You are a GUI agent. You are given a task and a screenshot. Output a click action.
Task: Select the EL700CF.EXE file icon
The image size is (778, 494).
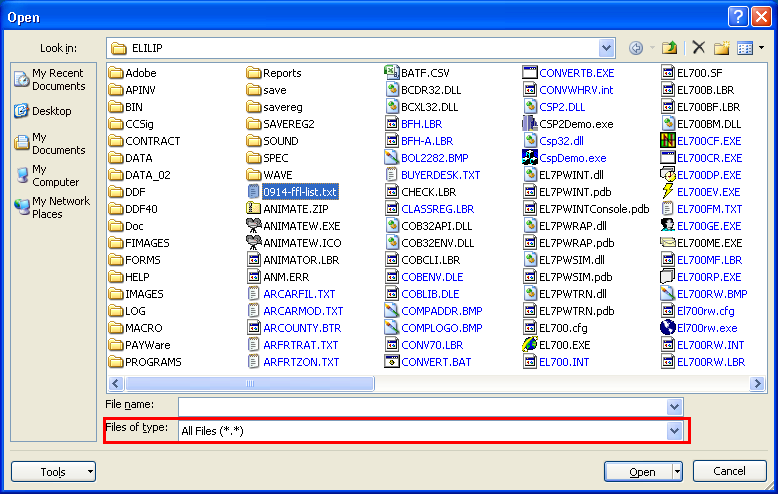coord(667,140)
